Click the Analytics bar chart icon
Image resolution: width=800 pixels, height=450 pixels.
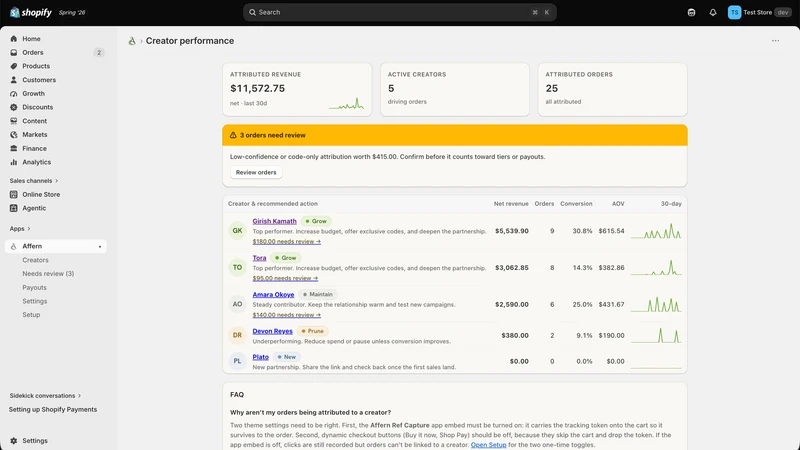[14, 162]
